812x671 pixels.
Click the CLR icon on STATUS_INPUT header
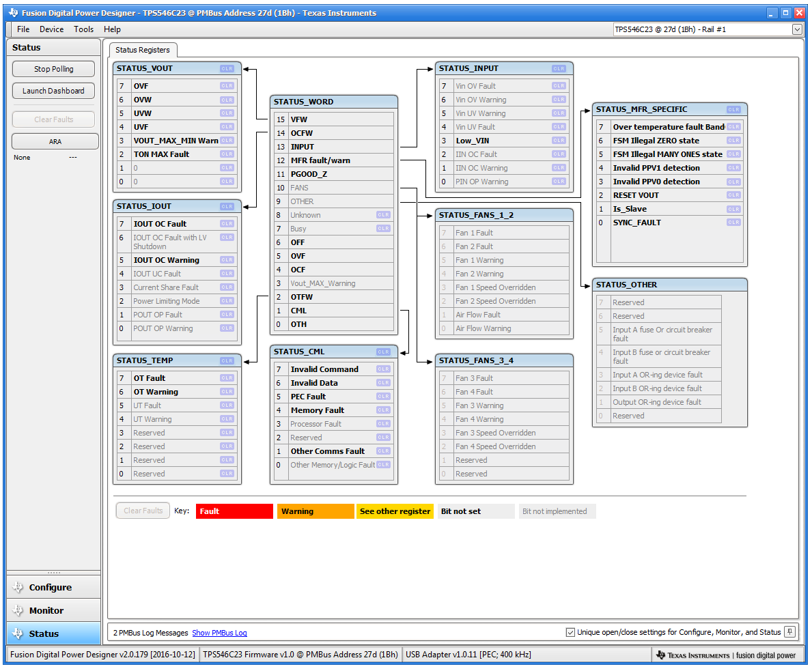(559, 68)
